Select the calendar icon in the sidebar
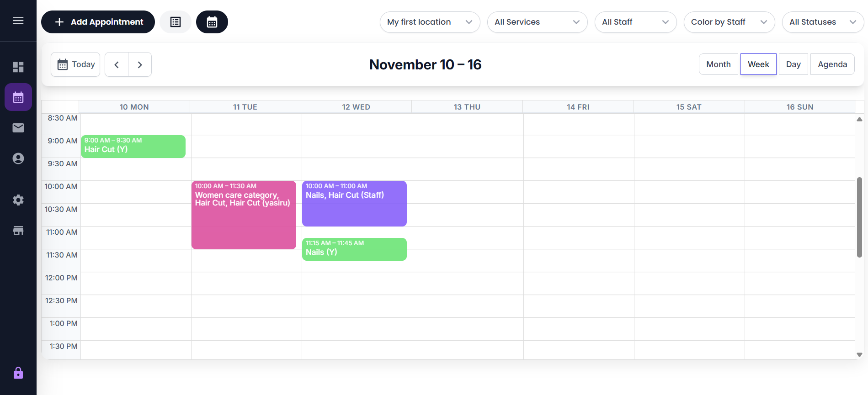Viewport: 868px width, 395px height. tap(18, 97)
